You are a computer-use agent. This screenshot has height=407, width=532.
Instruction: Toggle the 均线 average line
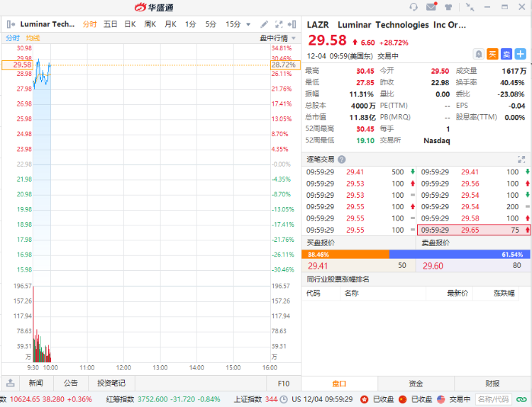33,38
